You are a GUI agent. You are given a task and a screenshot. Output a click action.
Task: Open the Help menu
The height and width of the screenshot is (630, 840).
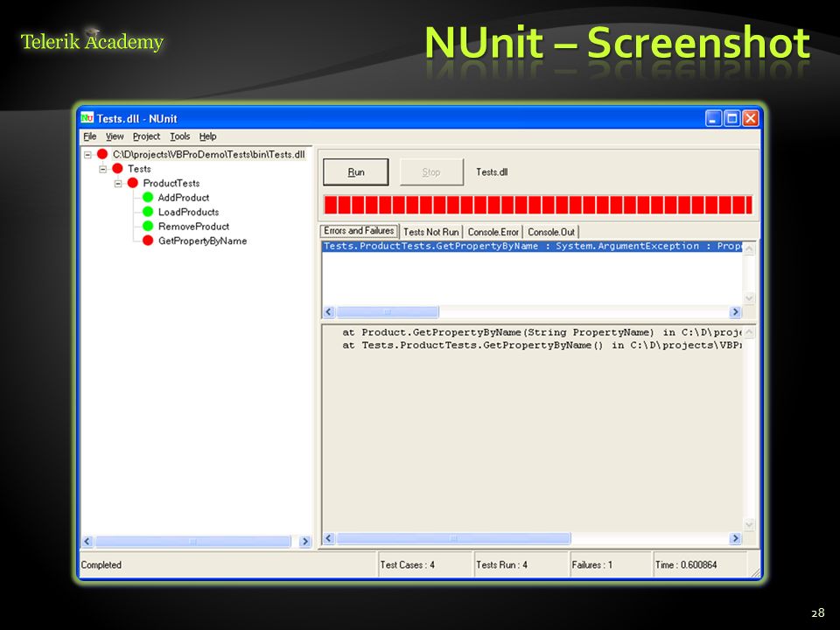pos(208,136)
